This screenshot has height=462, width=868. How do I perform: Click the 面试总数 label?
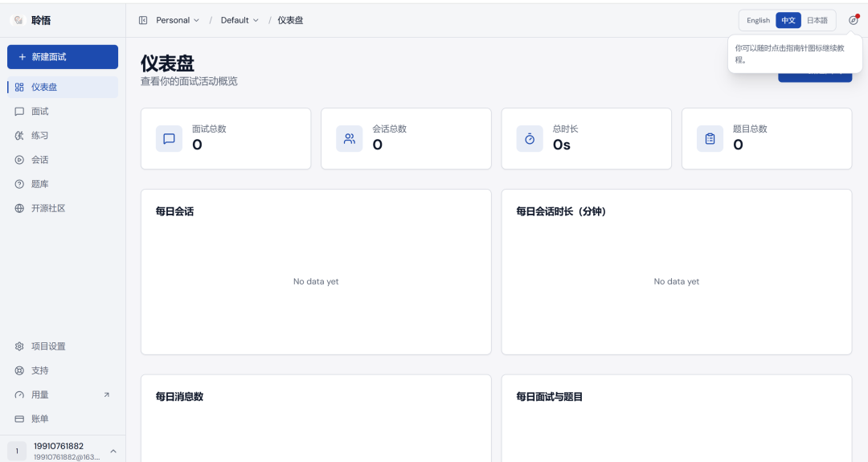click(209, 129)
